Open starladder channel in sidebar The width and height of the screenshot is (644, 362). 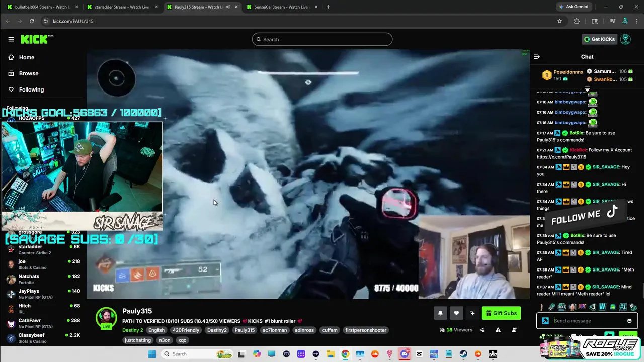[x=43, y=250]
